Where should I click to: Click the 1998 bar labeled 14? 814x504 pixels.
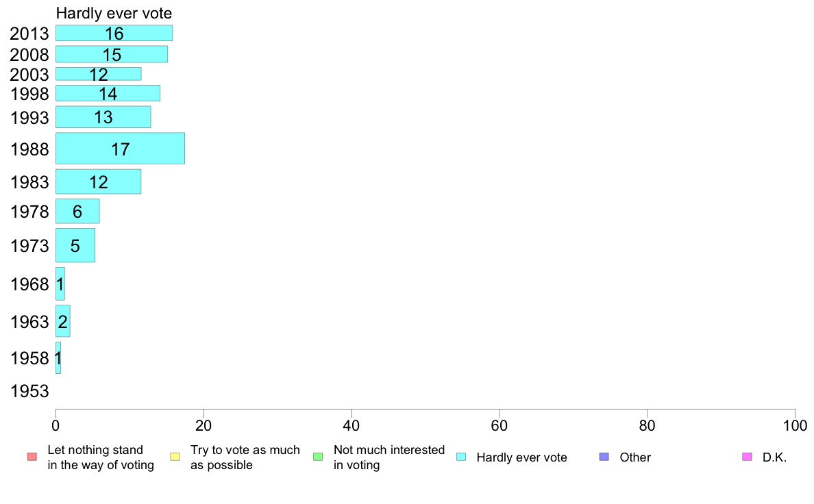(108, 93)
